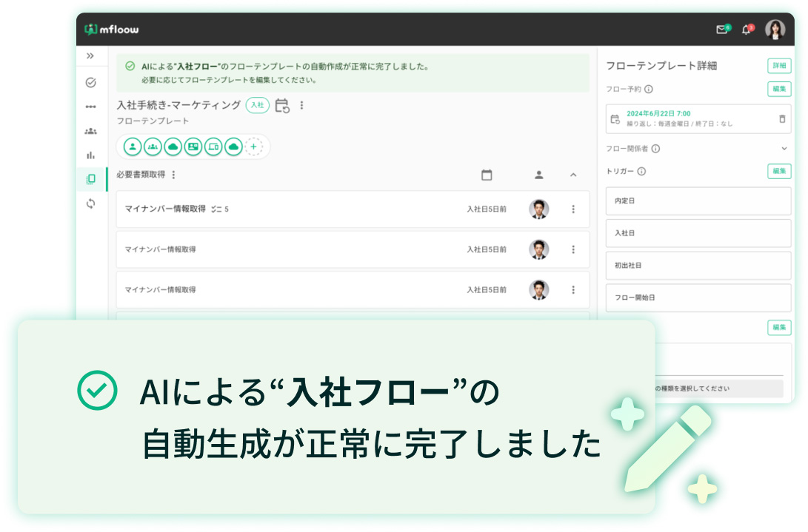The image size is (808, 532).
Task: Click 編集 button for トリガー
Action: (779, 171)
